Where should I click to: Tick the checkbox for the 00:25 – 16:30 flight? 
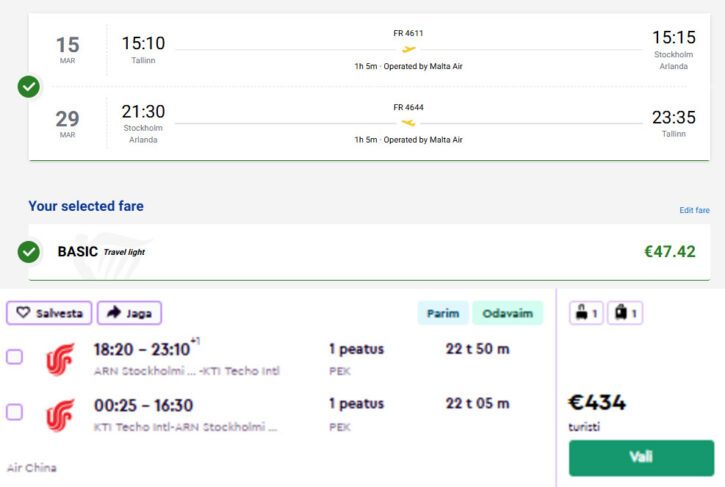point(15,412)
